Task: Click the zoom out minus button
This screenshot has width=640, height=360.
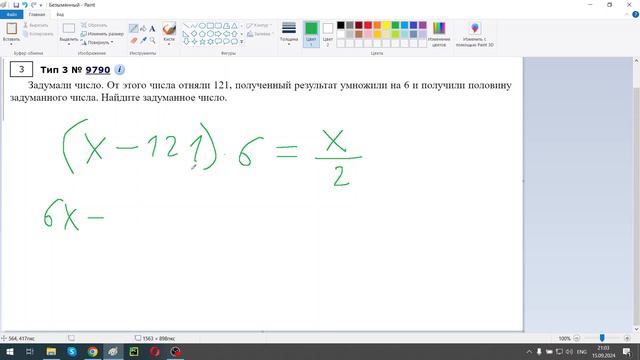Action: [576, 338]
